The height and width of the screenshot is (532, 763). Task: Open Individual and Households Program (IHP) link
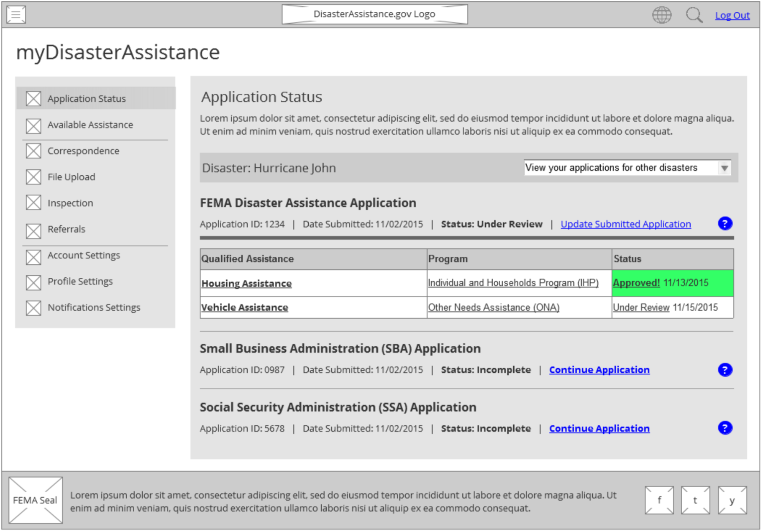coord(513,283)
